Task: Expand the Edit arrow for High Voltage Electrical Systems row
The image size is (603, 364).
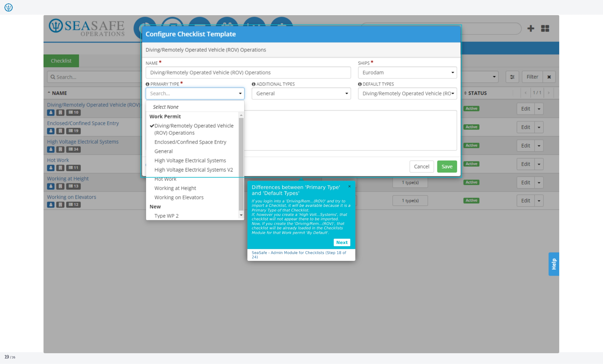Action: 539,146
